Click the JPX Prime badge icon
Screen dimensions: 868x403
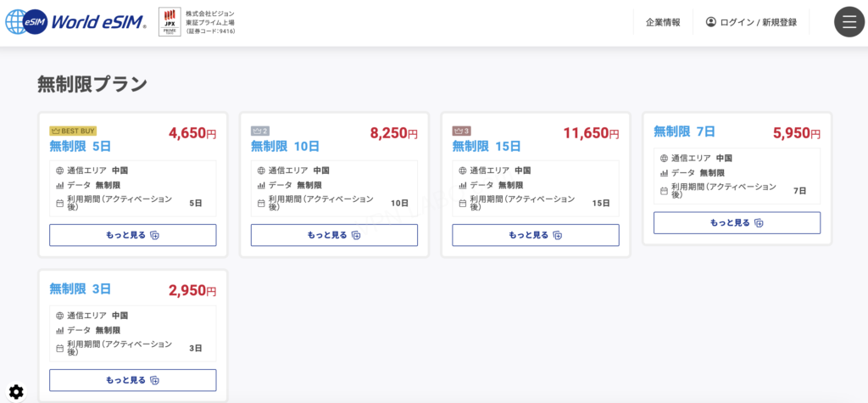(170, 22)
